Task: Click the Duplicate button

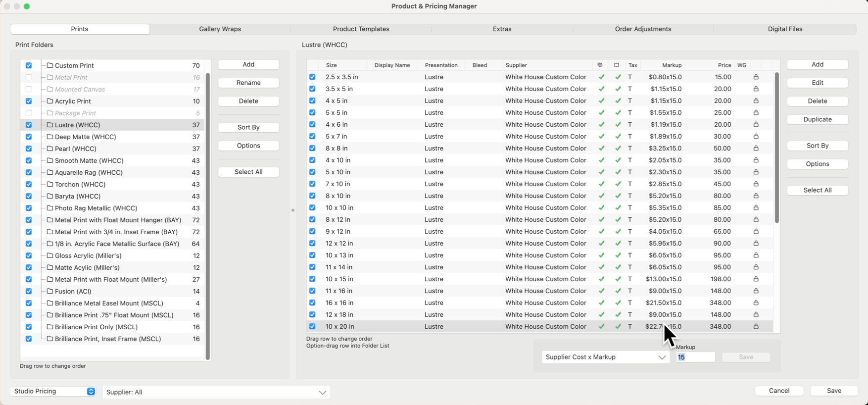Action: click(817, 119)
